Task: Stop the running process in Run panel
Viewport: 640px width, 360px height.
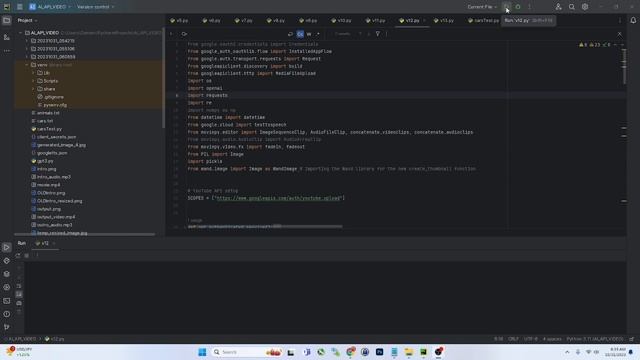Action: [x=27, y=256]
